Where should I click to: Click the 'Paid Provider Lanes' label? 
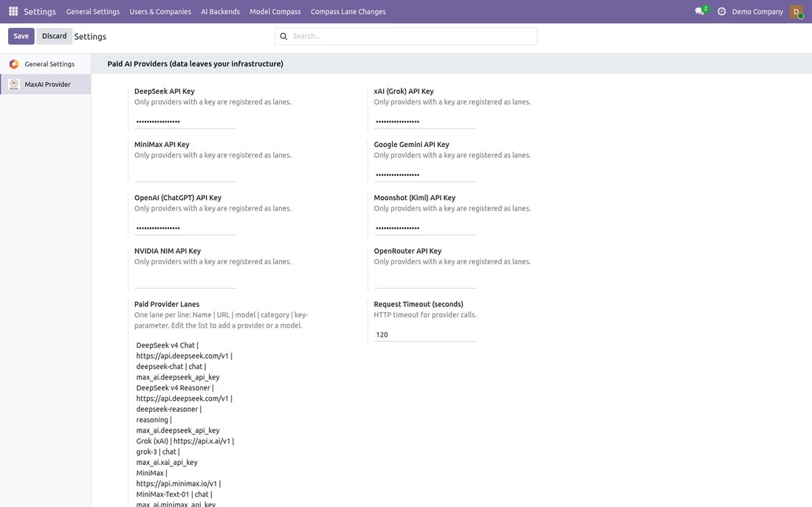tap(167, 305)
